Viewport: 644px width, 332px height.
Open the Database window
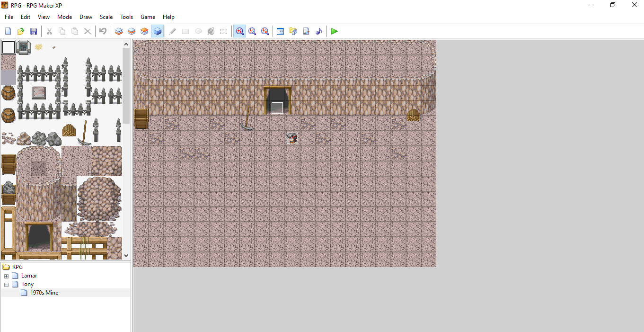[280, 31]
